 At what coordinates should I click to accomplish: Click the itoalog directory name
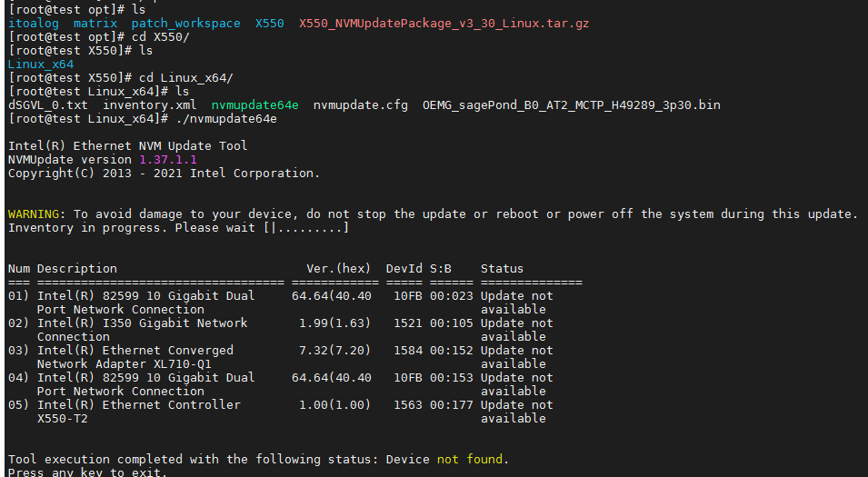33,23
